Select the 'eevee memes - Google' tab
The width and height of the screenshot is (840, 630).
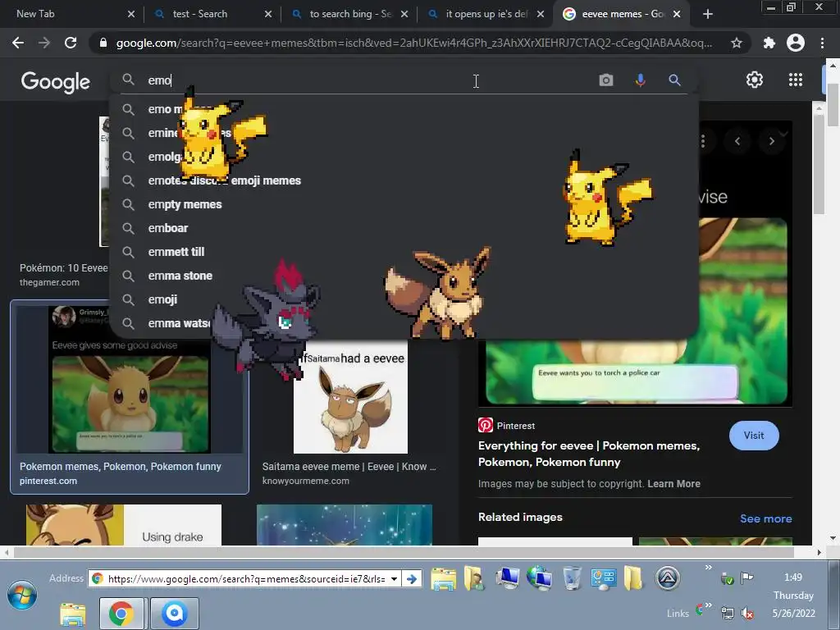pyautogui.click(x=623, y=14)
